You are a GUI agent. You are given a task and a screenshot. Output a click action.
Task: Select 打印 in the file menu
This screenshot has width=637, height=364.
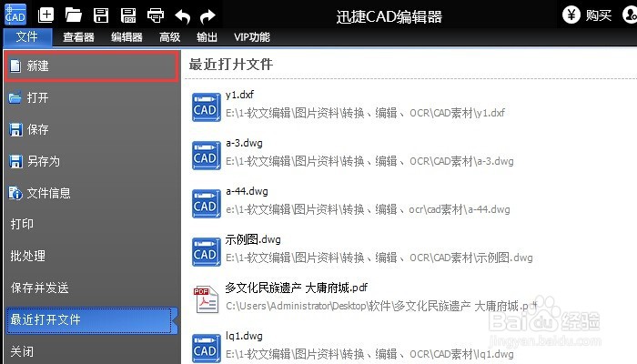click(92, 224)
